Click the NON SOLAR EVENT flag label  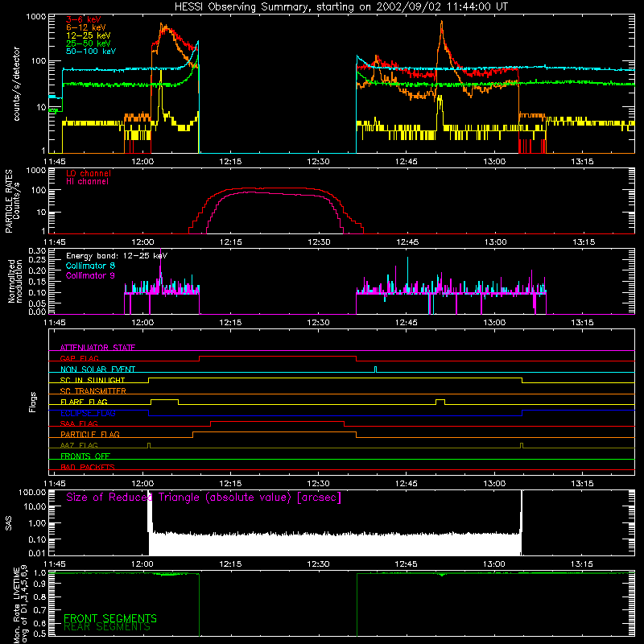point(97,369)
